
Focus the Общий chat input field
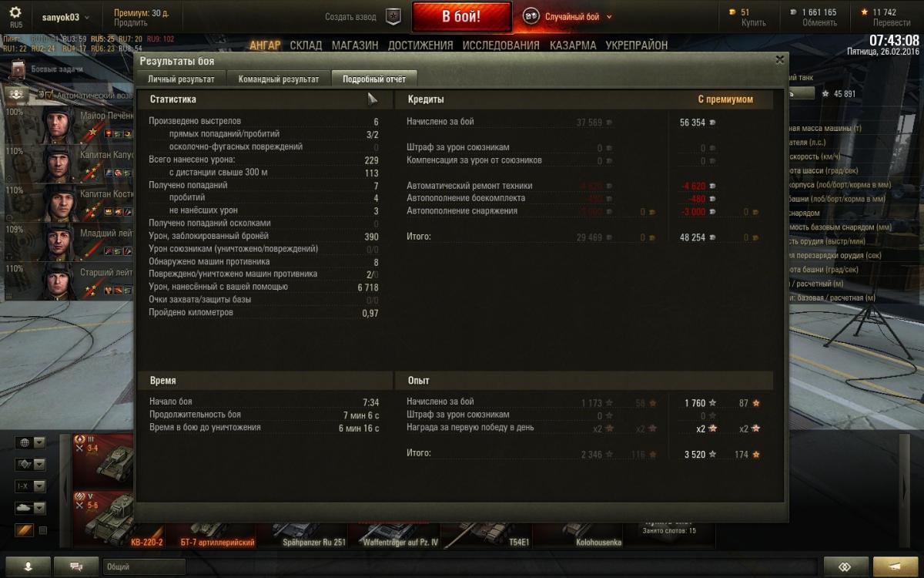click(x=144, y=566)
